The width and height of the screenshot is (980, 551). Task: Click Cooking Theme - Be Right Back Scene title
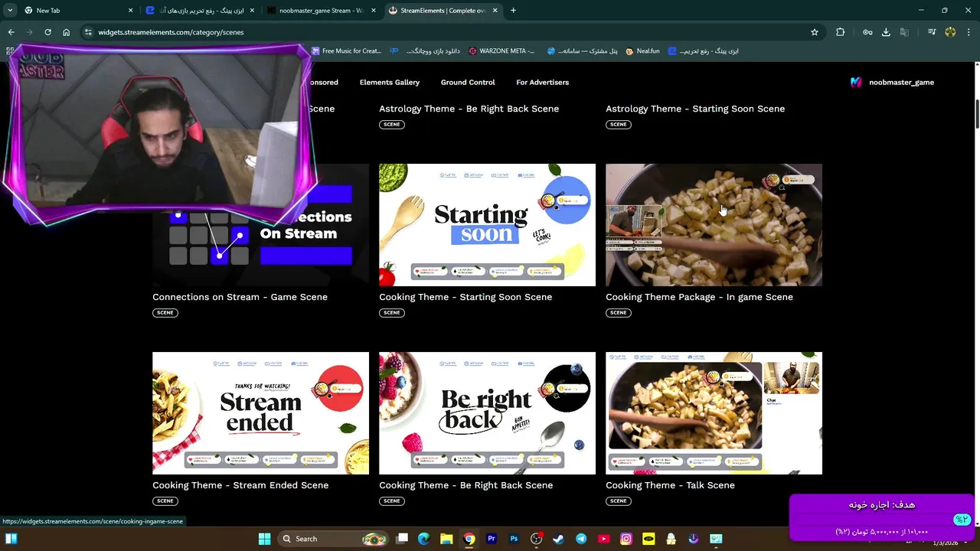click(x=465, y=485)
